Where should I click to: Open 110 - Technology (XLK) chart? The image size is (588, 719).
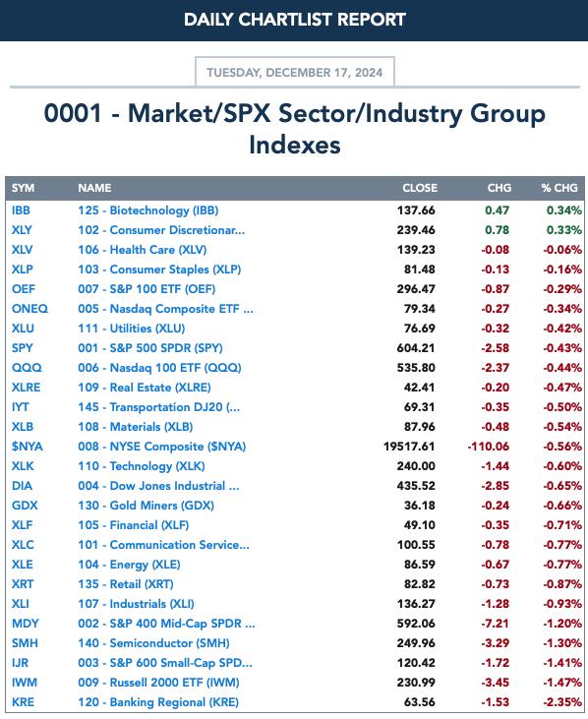click(x=142, y=466)
